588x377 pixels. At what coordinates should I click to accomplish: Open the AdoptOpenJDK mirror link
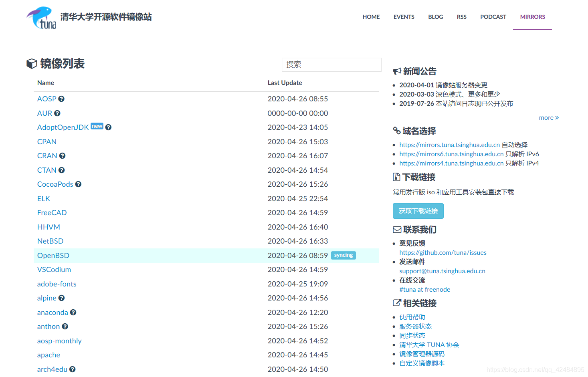coord(63,127)
